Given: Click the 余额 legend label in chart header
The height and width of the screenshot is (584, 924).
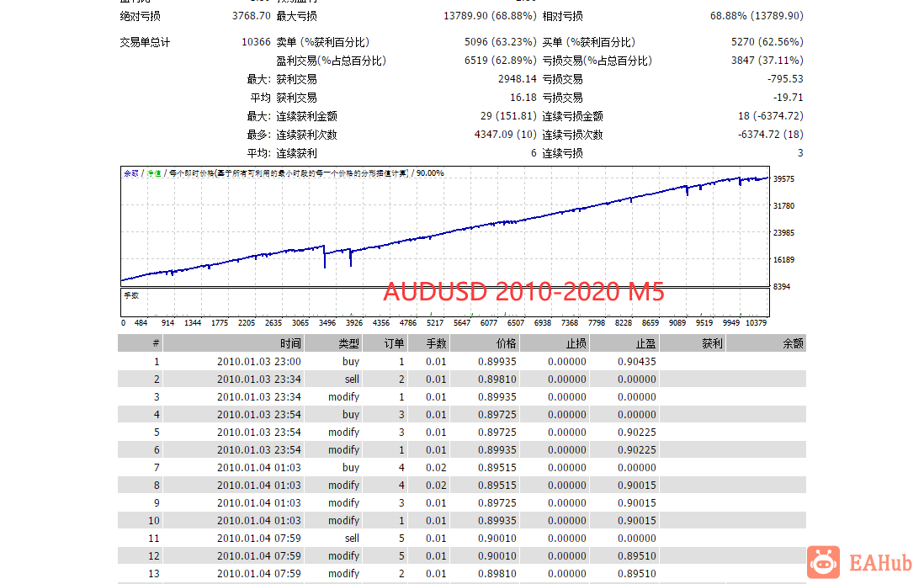Looking at the screenshot, I should pos(130,173).
